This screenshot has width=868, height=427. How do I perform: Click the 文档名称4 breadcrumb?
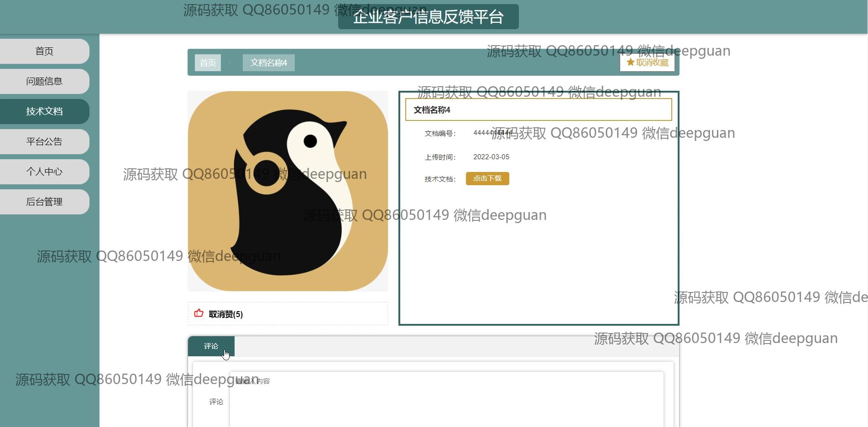[x=268, y=62]
